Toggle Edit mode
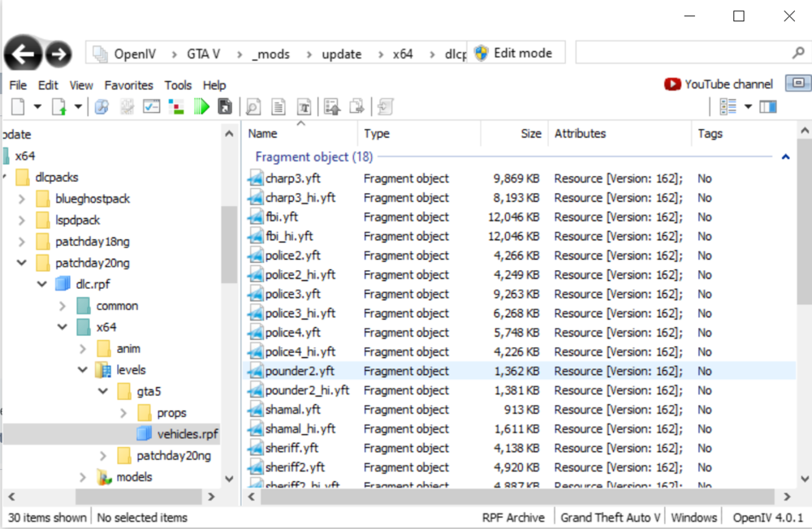Image resolution: width=812 pixels, height=529 pixels. coord(513,53)
